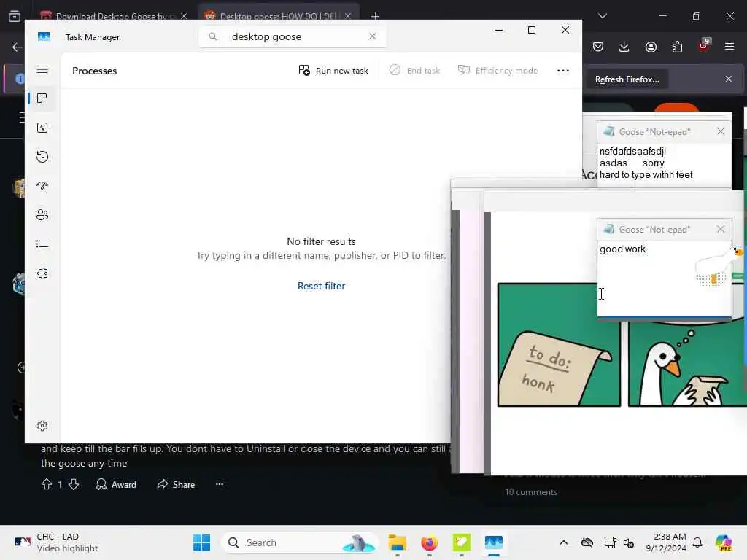This screenshot has width=747, height=560.
Task: Open Services page in Task Manager sidebar
Action: [42, 273]
